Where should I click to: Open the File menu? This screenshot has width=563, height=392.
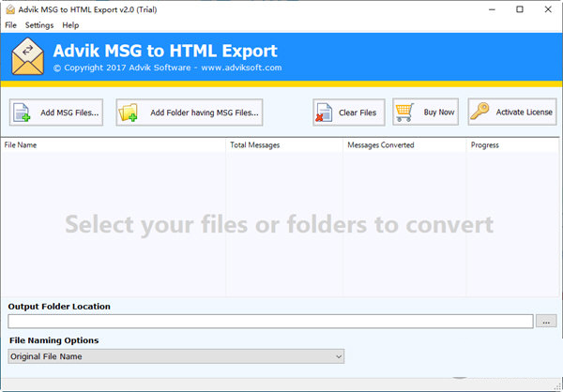pyautogui.click(x=10, y=25)
